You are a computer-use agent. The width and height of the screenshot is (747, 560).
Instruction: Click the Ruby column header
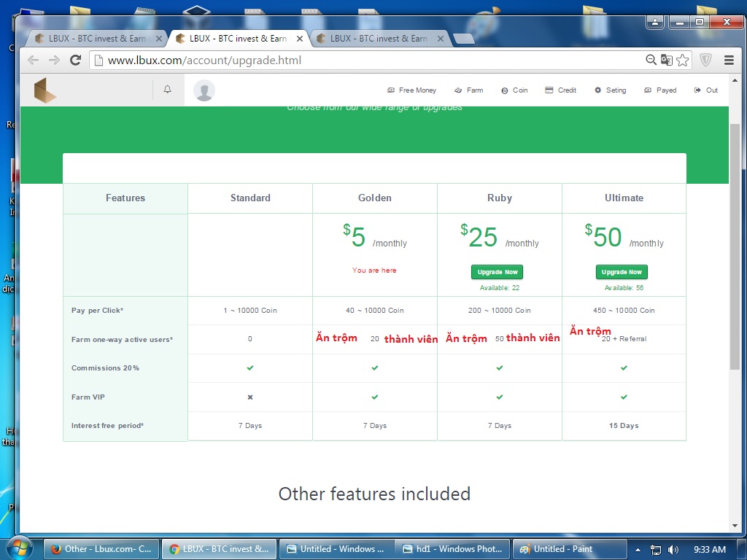[x=499, y=198]
